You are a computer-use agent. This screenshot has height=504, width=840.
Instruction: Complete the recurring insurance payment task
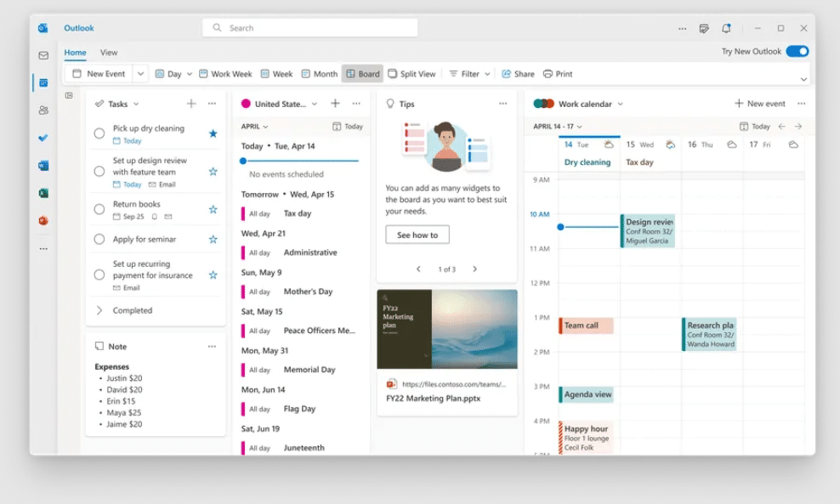tap(99, 275)
